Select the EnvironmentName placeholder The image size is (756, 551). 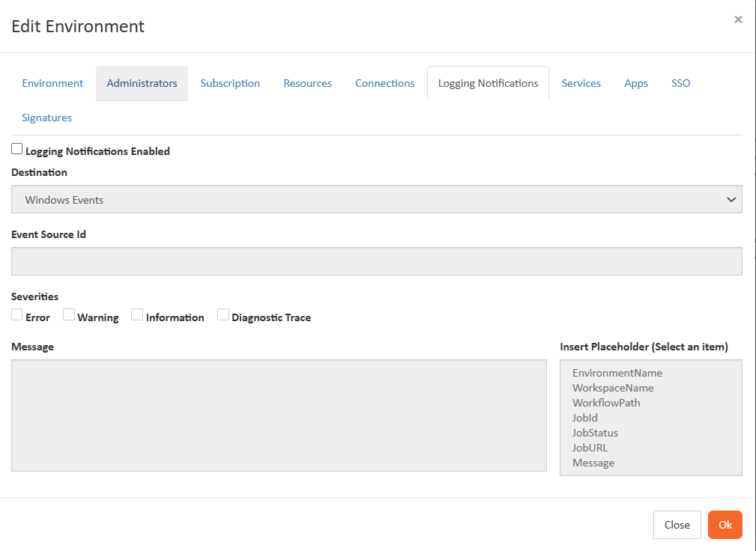617,374
